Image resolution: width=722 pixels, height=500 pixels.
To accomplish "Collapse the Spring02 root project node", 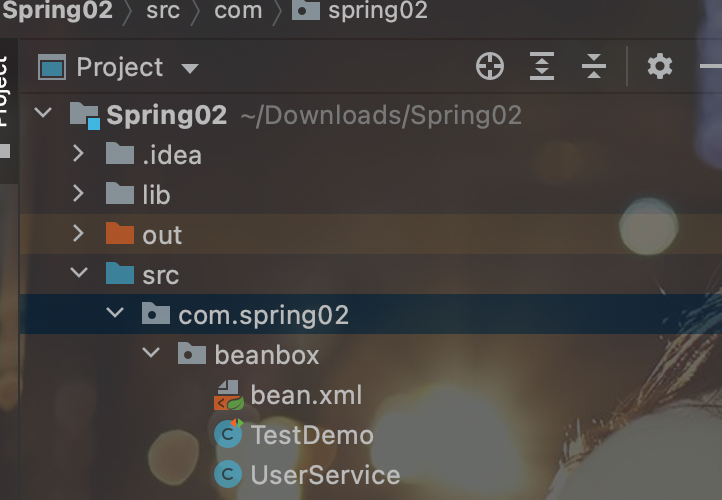I will 43,112.
